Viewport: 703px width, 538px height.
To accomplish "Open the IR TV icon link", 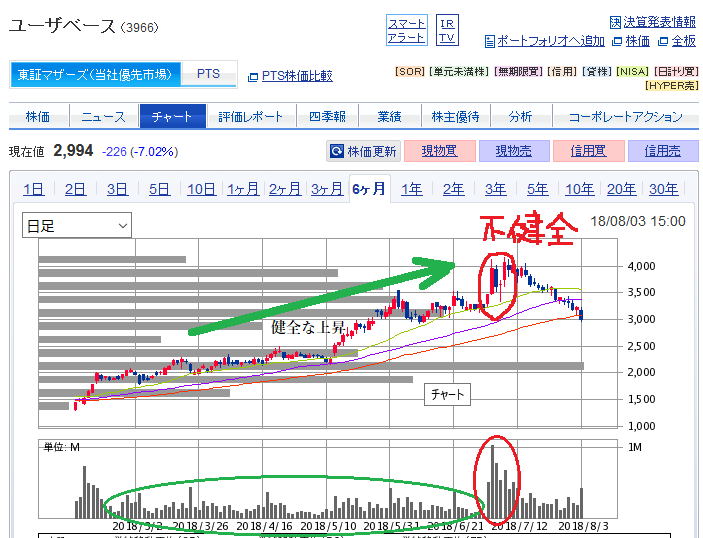I will pyautogui.click(x=447, y=30).
